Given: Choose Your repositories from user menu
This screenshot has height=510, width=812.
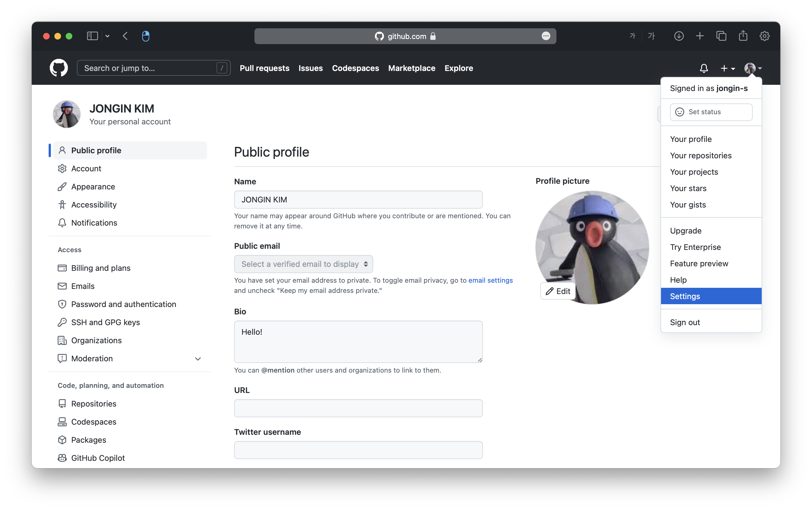Looking at the screenshot, I should tap(700, 155).
